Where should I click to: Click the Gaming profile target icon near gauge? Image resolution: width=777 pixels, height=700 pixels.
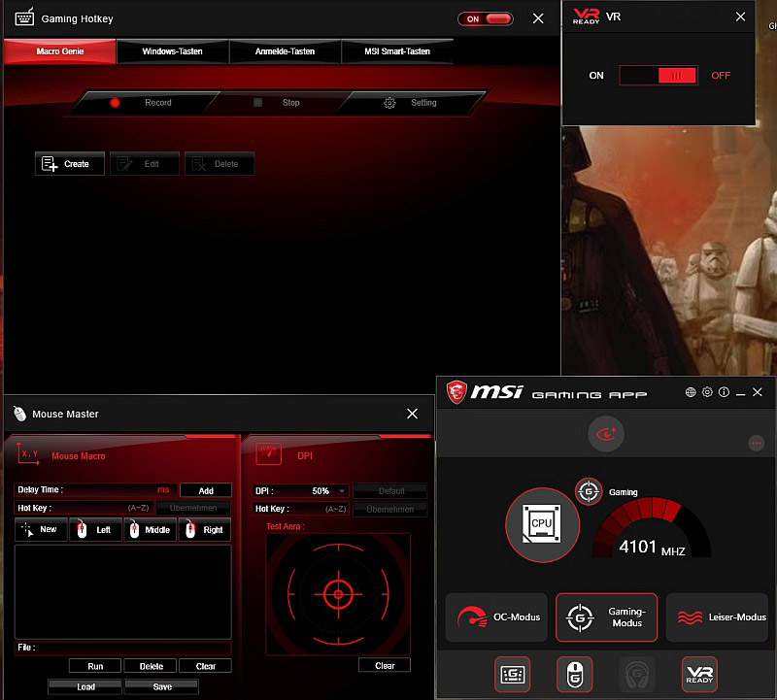[589, 491]
